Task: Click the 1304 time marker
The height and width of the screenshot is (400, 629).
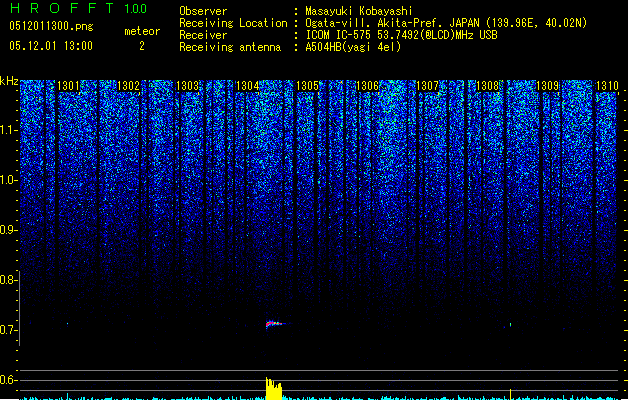Action: point(248,86)
